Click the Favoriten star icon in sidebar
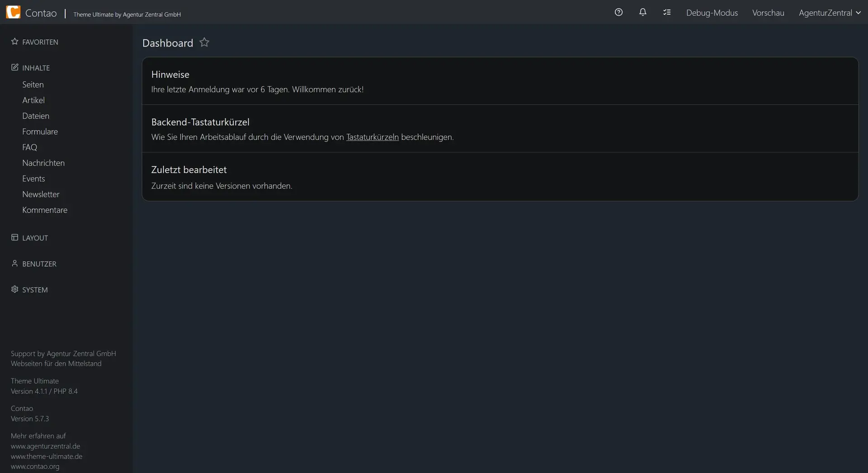Image resolution: width=868 pixels, height=473 pixels. [x=14, y=42]
